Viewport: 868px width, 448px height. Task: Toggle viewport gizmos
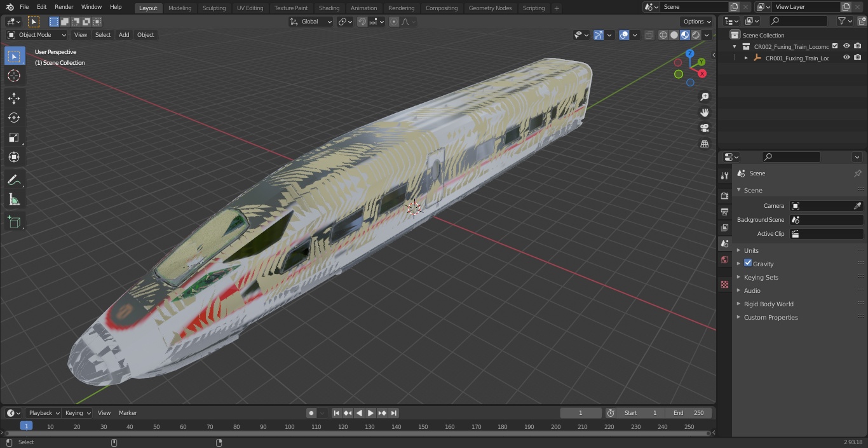click(x=599, y=35)
